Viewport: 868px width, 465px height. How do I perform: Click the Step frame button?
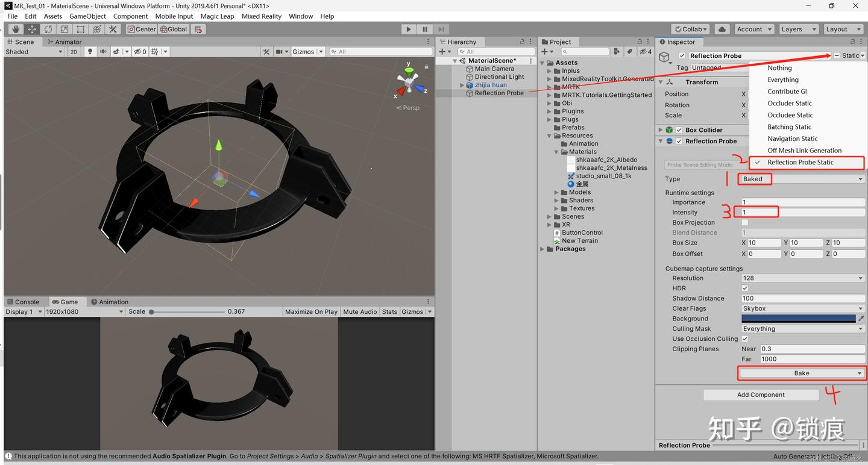[441, 29]
